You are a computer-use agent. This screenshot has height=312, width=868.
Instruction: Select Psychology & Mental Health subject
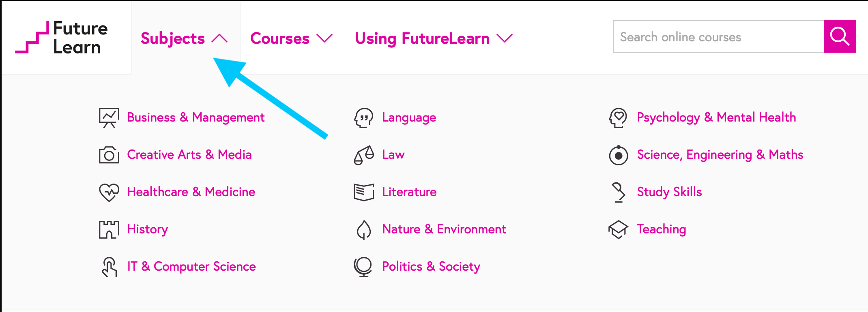coord(716,118)
